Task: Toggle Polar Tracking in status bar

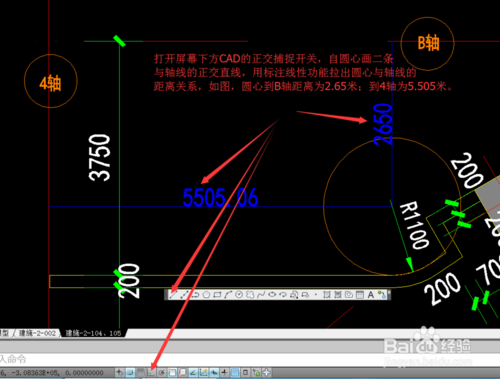Action: click(161, 372)
